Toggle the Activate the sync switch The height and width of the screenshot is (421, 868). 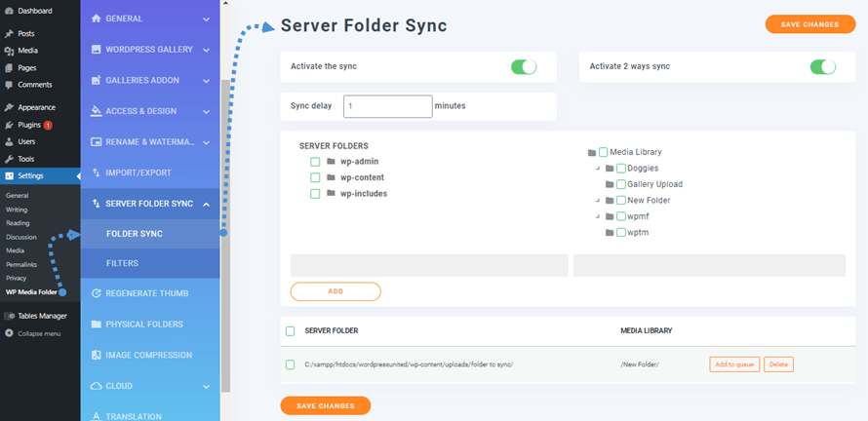tap(524, 66)
